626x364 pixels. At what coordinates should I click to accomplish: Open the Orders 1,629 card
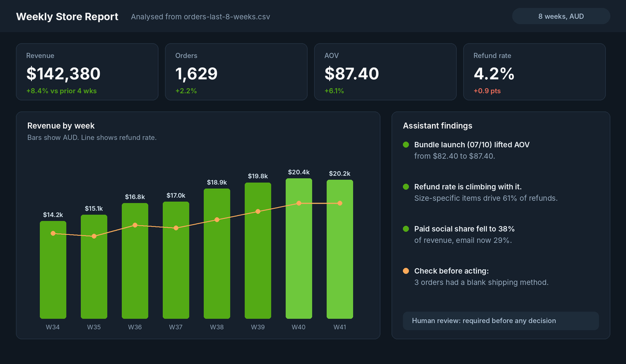(236, 72)
